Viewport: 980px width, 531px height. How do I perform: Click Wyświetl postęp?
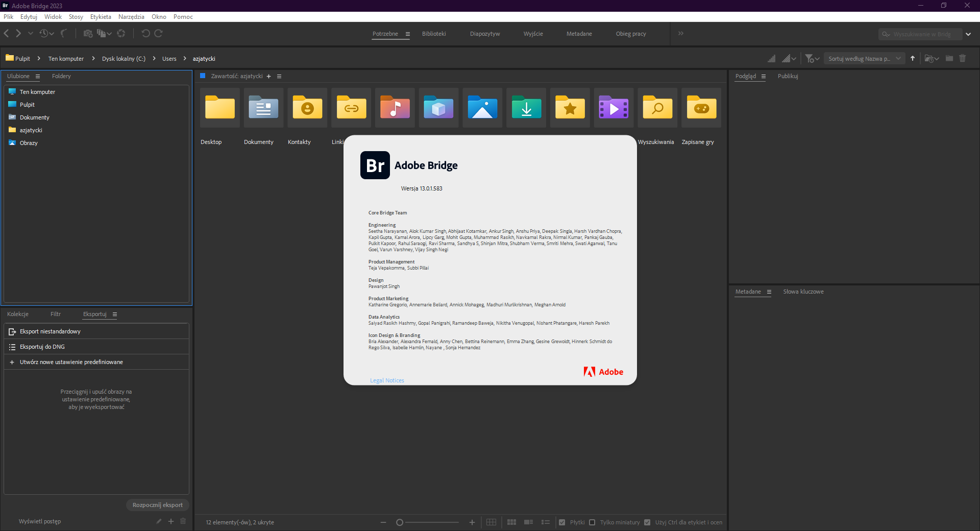pos(40,521)
